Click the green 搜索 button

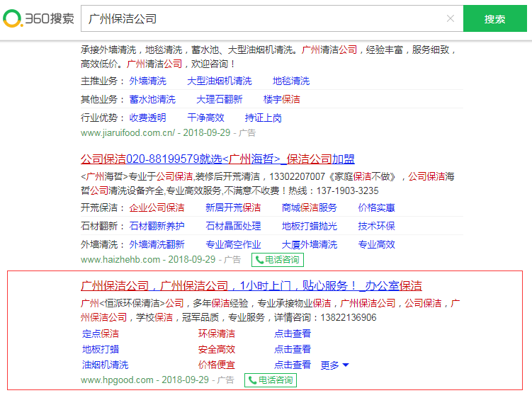coord(494,18)
